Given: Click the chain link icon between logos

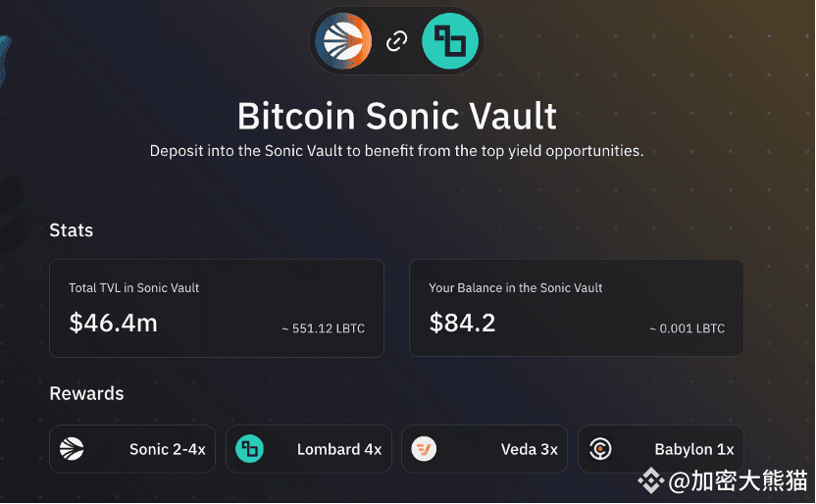Looking at the screenshot, I should (396, 41).
